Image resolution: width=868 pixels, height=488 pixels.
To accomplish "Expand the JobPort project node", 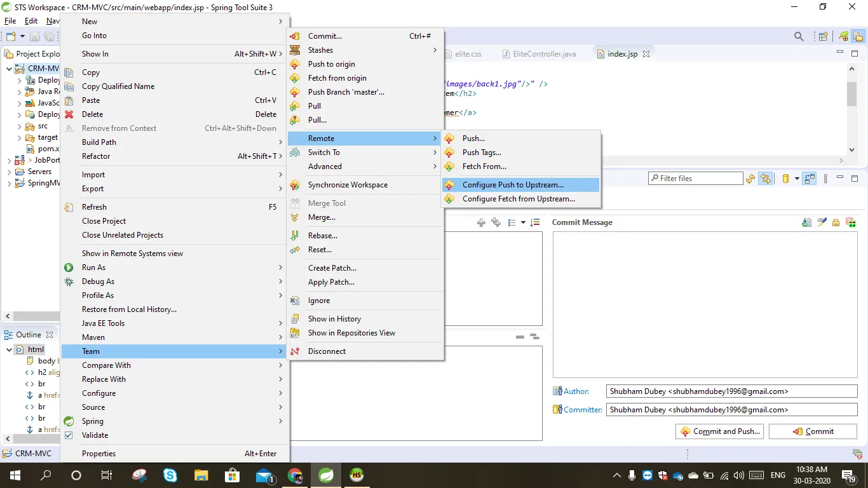I will tap(9, 160).
